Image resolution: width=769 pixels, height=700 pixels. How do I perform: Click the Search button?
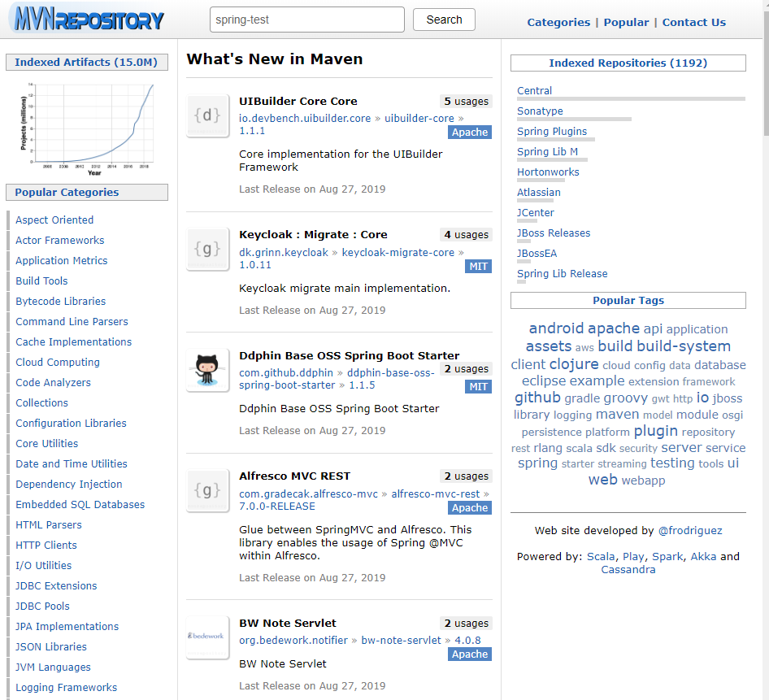click(x=444, y=20)
